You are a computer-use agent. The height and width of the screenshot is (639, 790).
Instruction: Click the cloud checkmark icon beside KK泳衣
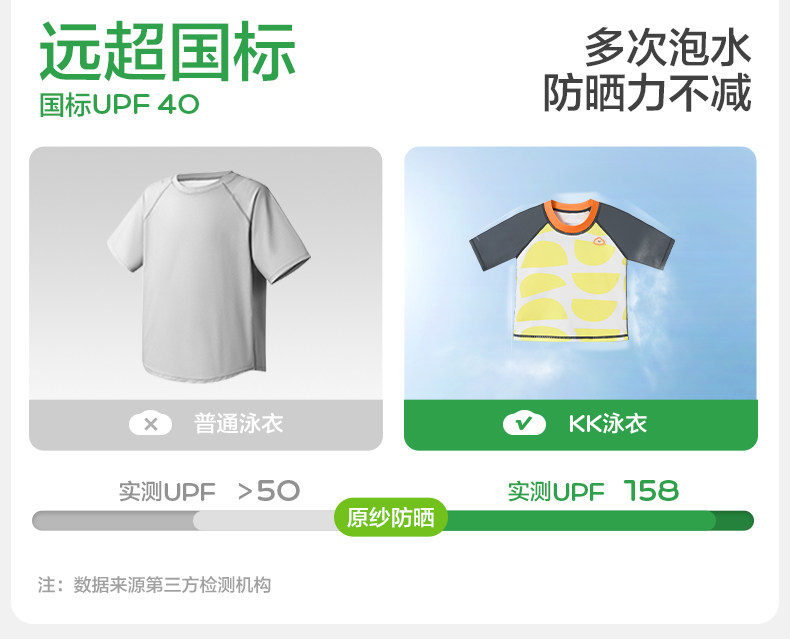tap(524, 423)
